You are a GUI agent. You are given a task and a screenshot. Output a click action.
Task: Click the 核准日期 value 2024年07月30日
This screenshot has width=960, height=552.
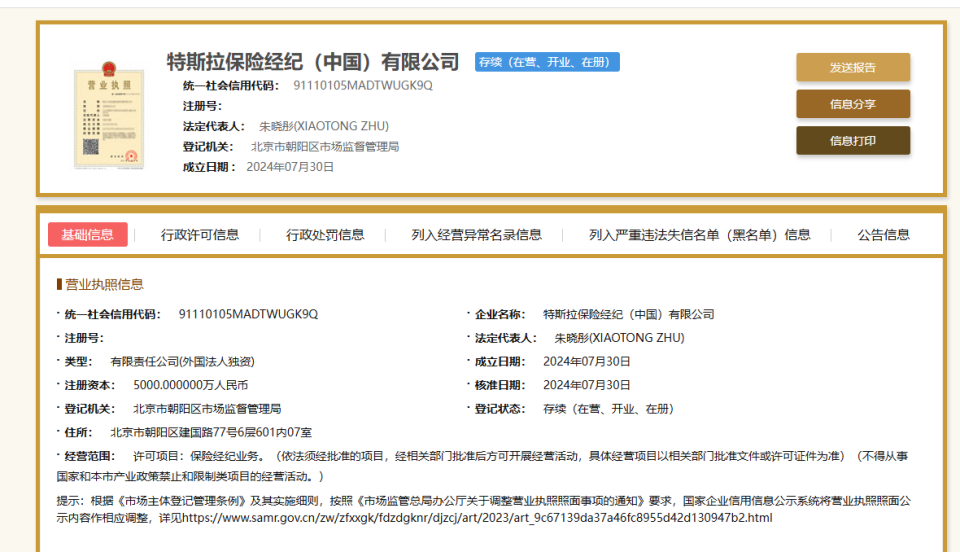pos(587,385)
